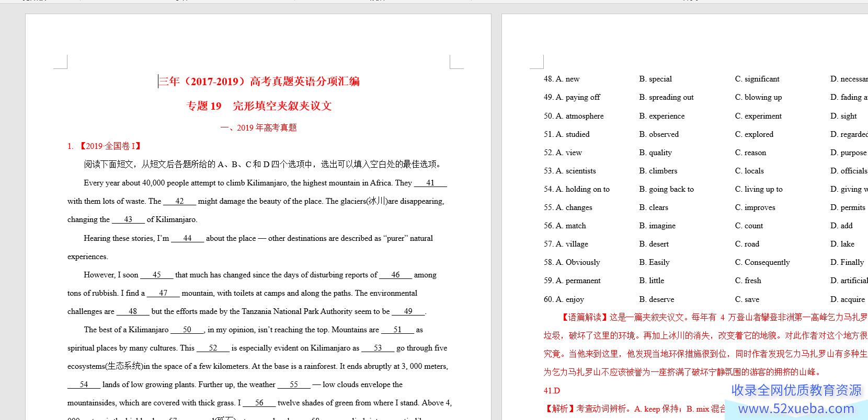The image size is (868, 420).
Task: Click option 'B. quality'
Action: (656, 153)
